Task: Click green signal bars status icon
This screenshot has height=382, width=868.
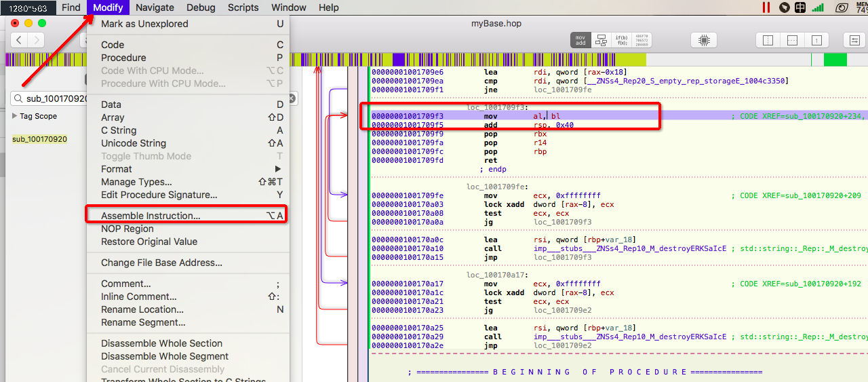Action: point(818,7)
